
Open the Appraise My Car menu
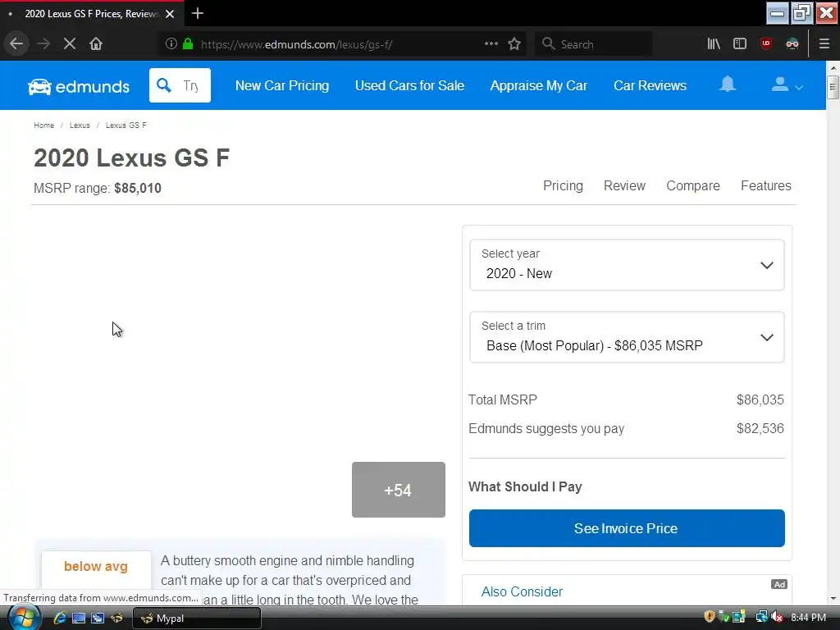[539, 85]
